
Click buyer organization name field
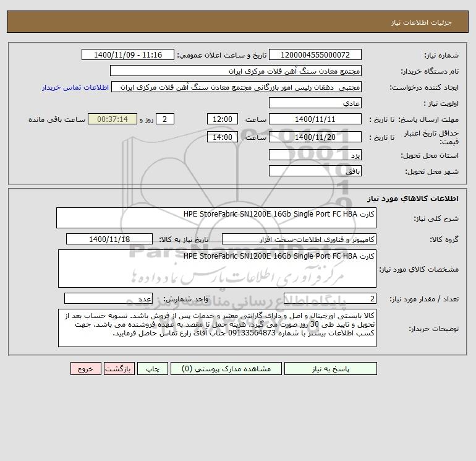point(236,71)
